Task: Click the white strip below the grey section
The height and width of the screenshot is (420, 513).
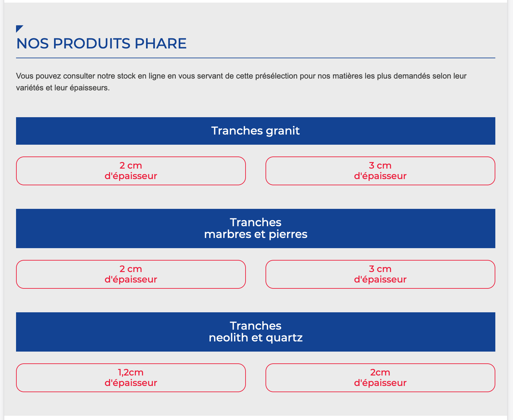Action: pos(256,418)
